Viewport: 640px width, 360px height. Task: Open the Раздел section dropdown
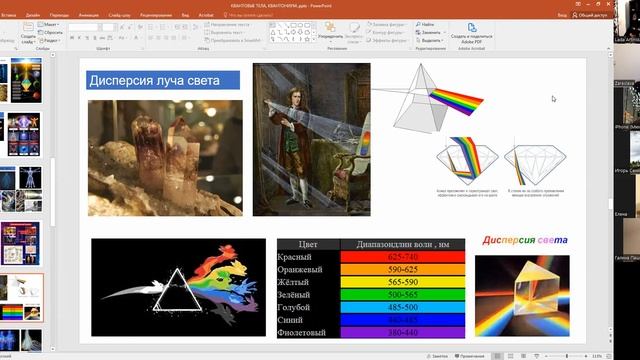(x=49, y=40)
